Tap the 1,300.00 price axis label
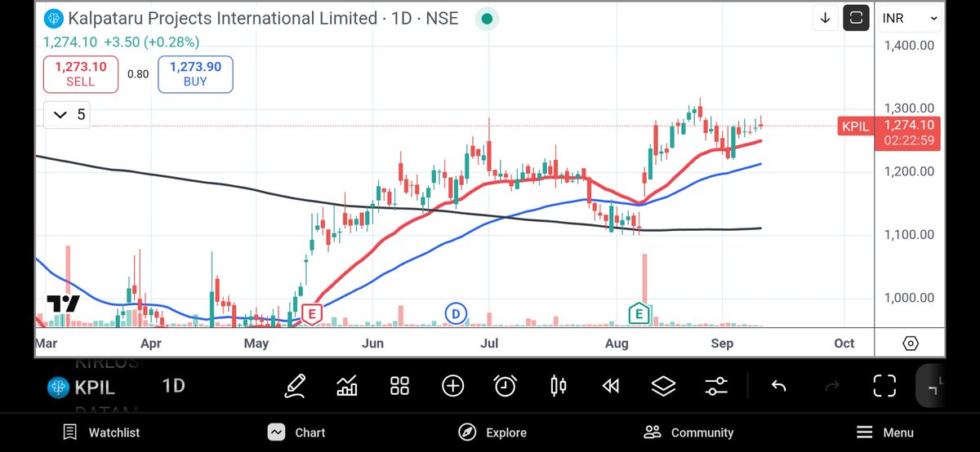 910,109
